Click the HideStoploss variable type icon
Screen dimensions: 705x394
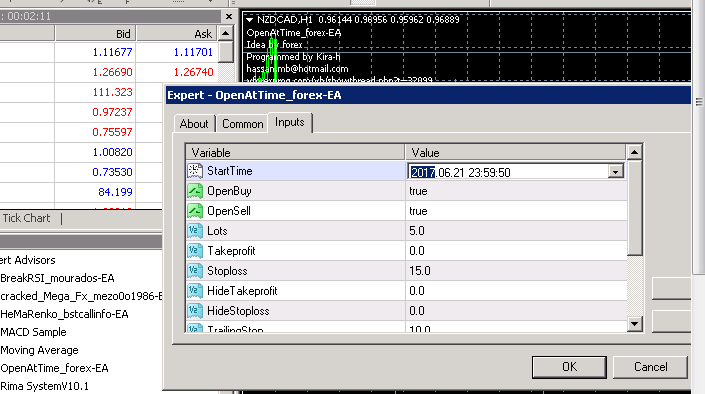coord(195,311)
